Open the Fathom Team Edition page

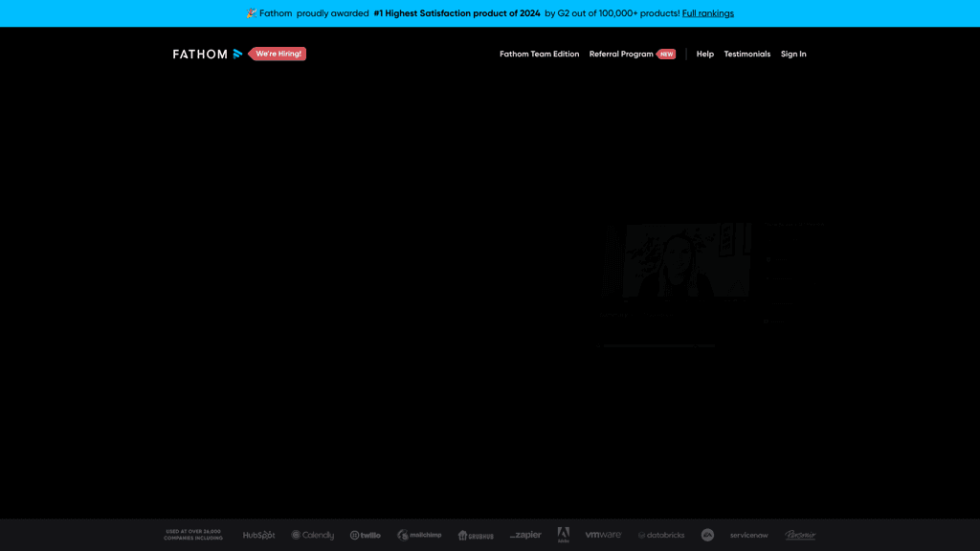539,55
